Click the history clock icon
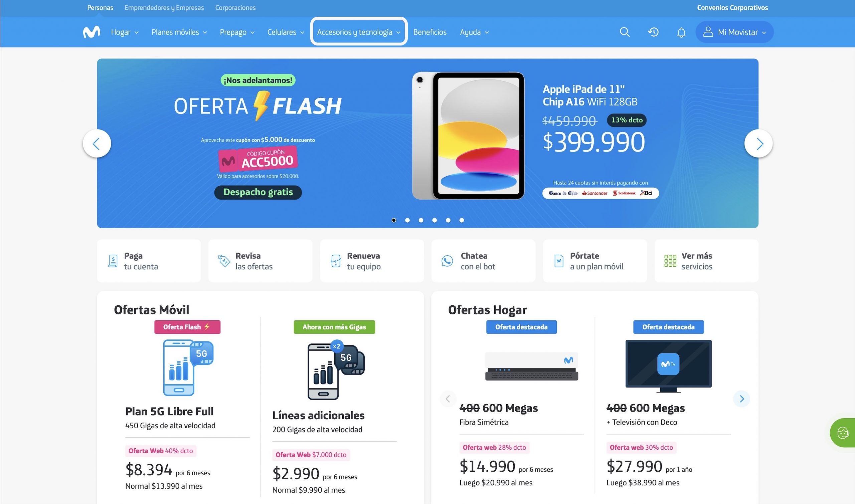Screen dimensions: 855x504 653,32
